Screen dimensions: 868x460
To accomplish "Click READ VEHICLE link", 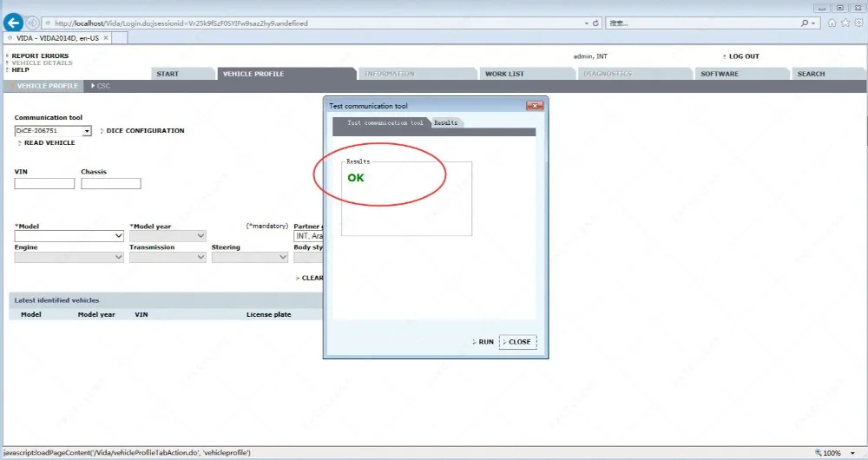I will point(49,143).
